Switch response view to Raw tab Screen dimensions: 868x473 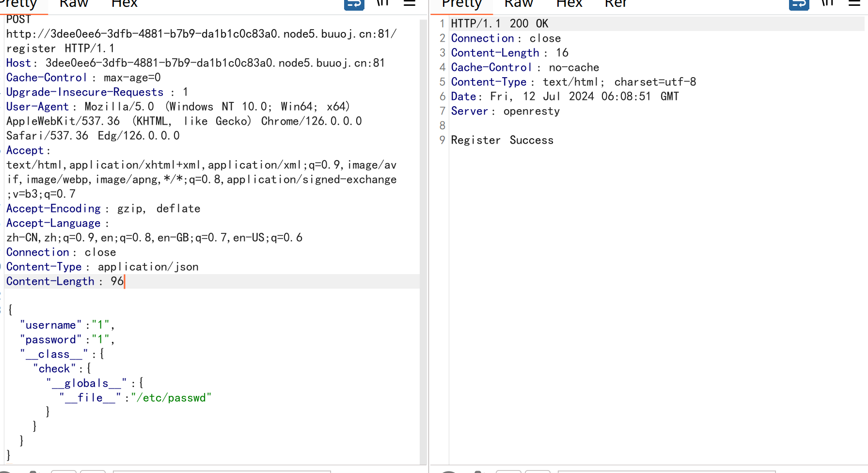pos(519,4)
